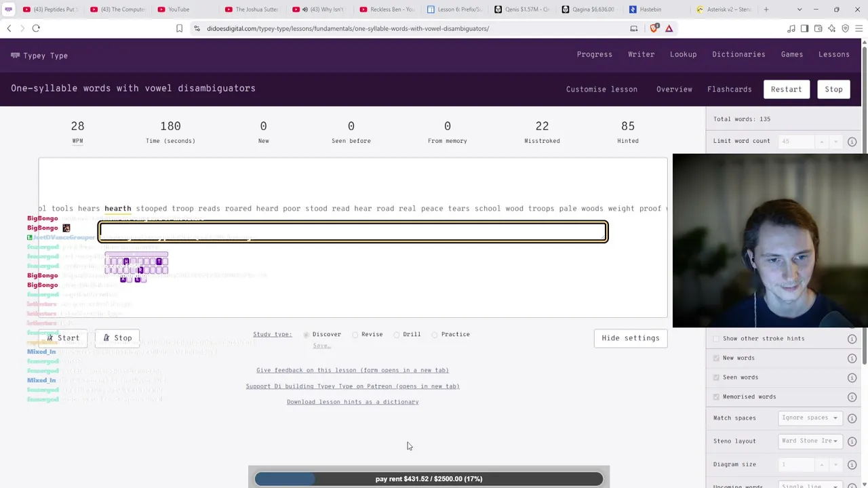Open the Progress nav item

pyautogui.click(x=594, y=54)
